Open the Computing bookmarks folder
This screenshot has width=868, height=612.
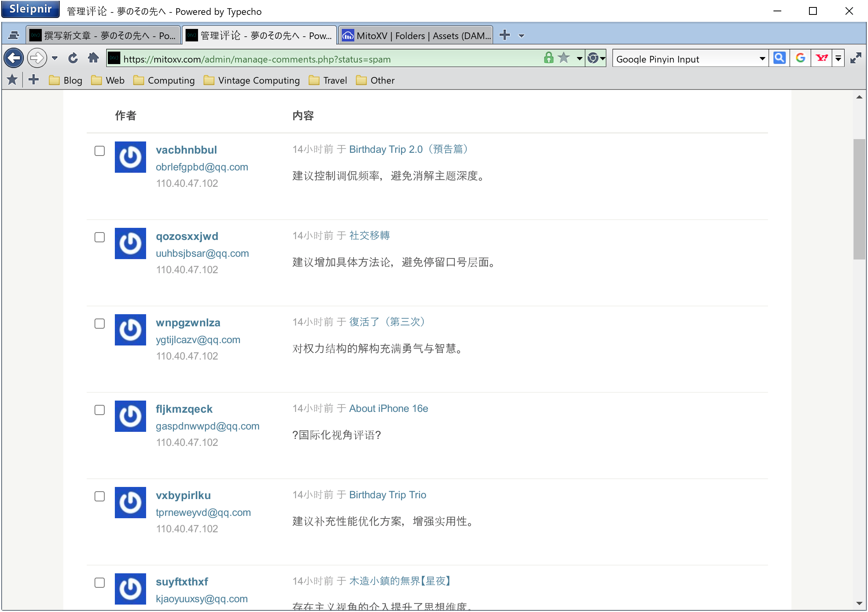point(164,80)
